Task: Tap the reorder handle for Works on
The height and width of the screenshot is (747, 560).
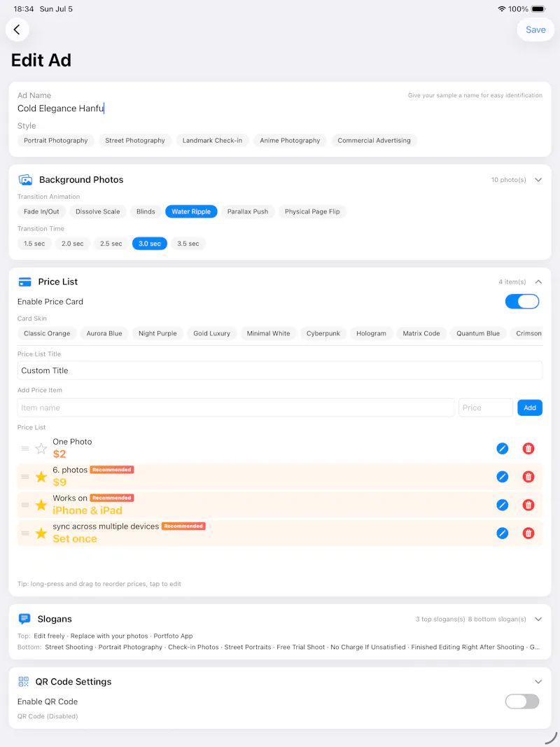Action: tap(25, 505)
